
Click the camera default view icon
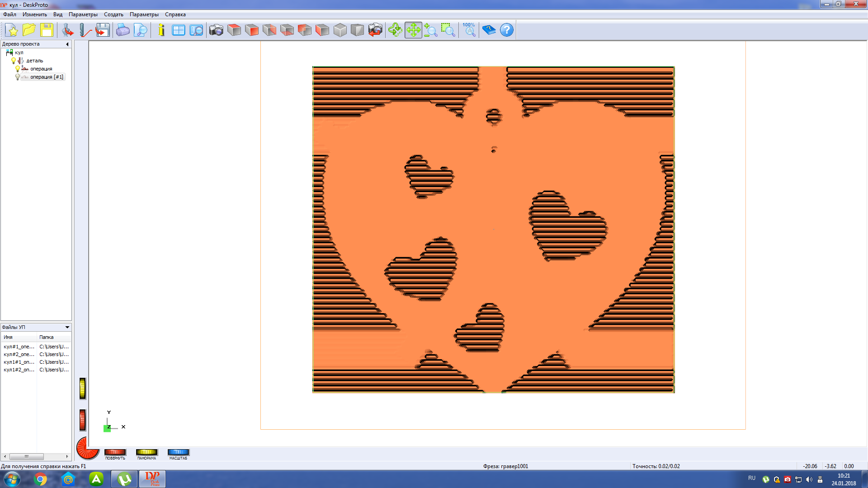pyautogui.click(x=216, y=30)
